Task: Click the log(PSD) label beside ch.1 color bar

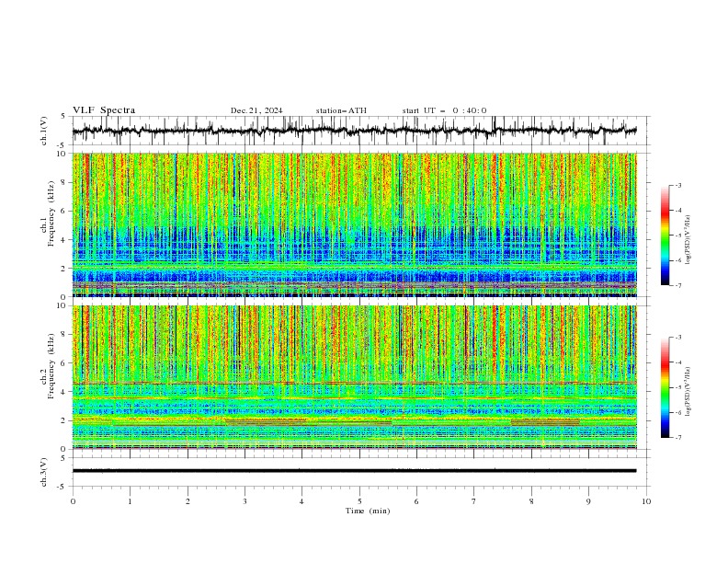Action: click(x=688, y=240)
